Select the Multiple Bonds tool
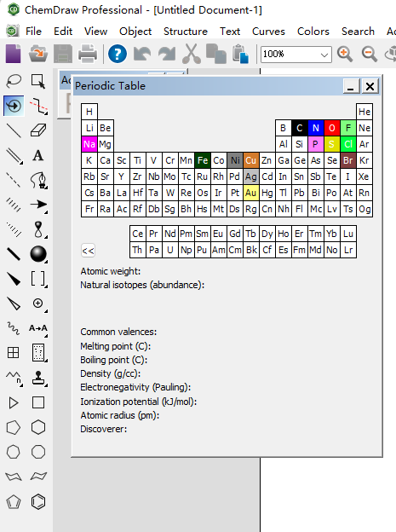This screenshot has height=532, width=396. 14,156
